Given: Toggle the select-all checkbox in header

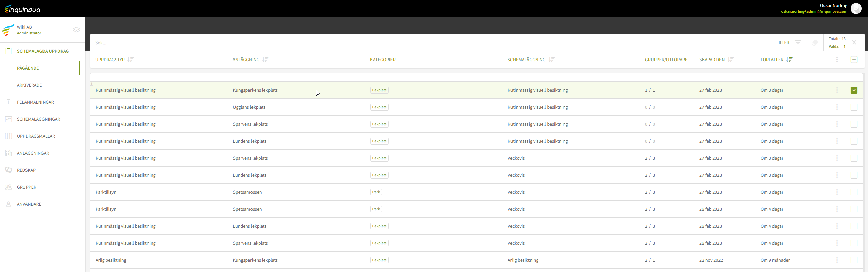Looking at the screenshot, I should pyautogui.click(x=854, y=60).
